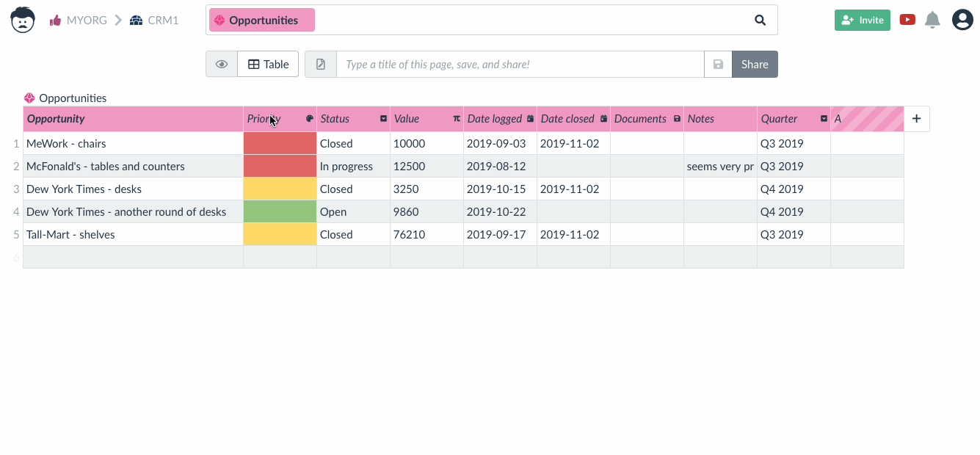
Task: Add a new column with plus button
Action: point(917,119)
